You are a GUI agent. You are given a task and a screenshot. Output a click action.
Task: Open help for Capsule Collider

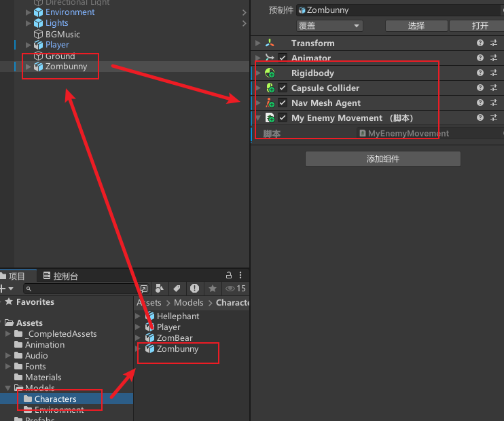[x=480, y=88]
